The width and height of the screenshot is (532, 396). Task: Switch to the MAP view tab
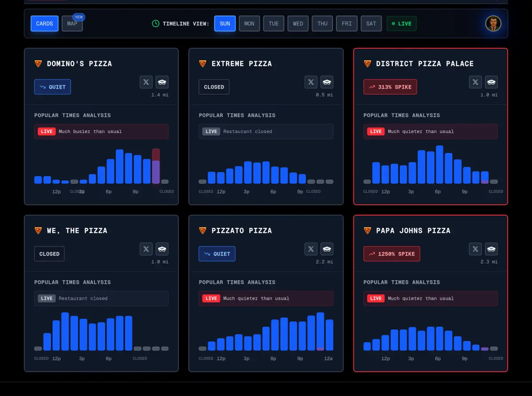pos(72,24)
